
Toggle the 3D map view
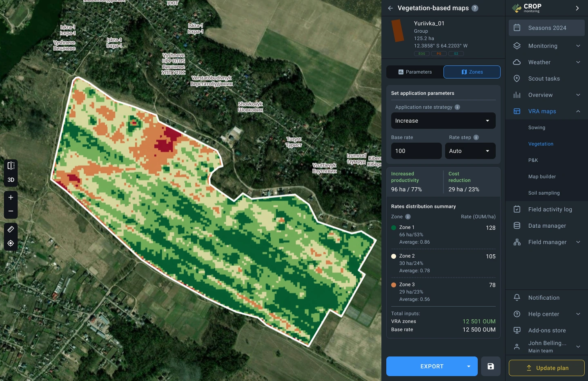point(11,179)
